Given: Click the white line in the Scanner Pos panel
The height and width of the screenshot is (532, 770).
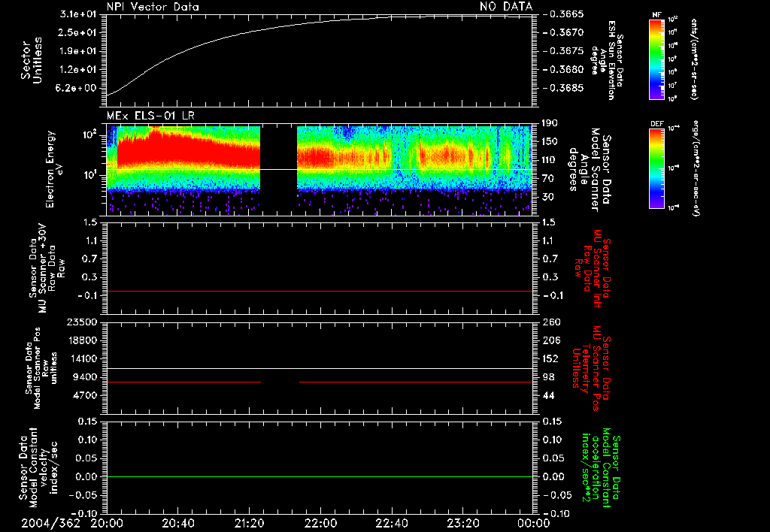Looking at the screenshot, I should (x=319, y=368).
